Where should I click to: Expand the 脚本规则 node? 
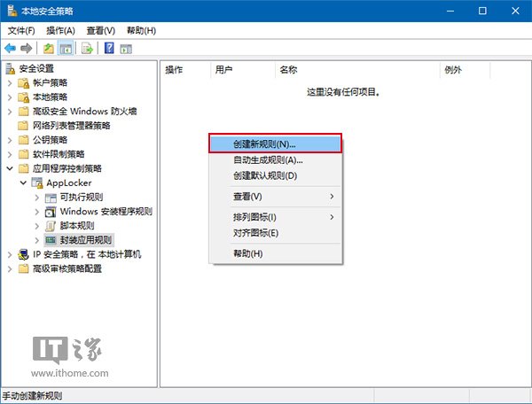[37, 226]
